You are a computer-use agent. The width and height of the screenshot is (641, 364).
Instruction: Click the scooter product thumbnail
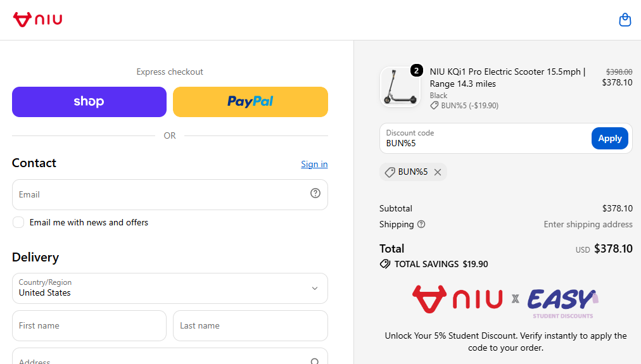400,87
